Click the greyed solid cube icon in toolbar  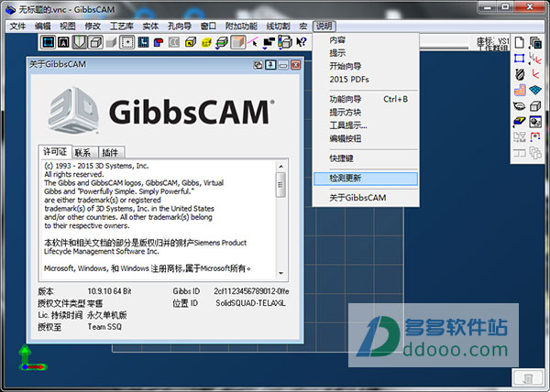[x=111, y=42]
